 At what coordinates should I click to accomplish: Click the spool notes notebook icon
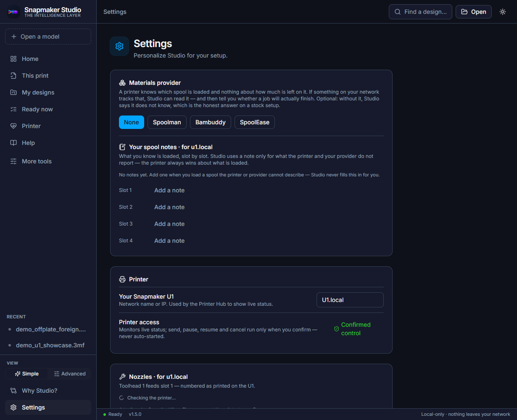(122, 147)
